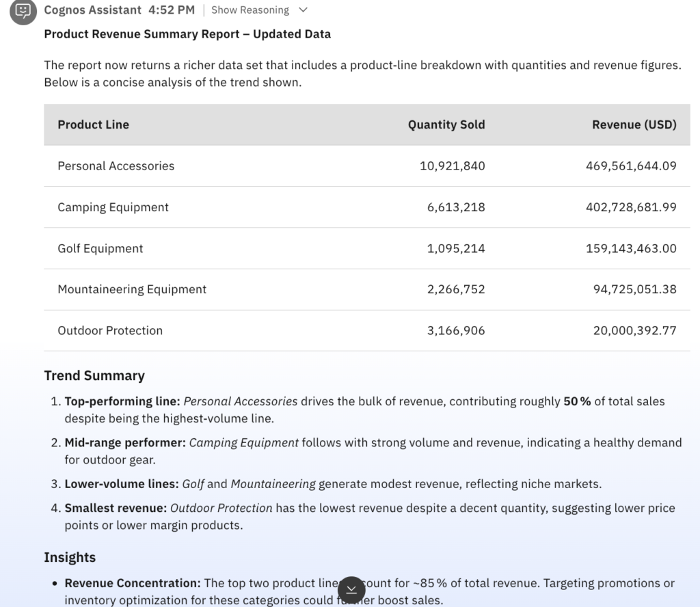This screenshot has height=607, width=700.
Task: Click revenue value 469,561,644.09
Action: pyautogui.click(x=630, y=166)
